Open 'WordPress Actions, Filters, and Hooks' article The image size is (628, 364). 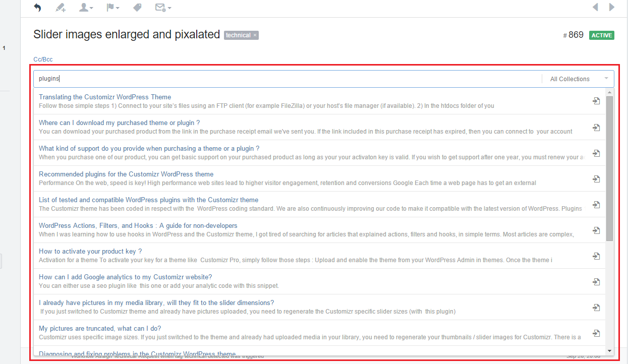coord(138,225)
